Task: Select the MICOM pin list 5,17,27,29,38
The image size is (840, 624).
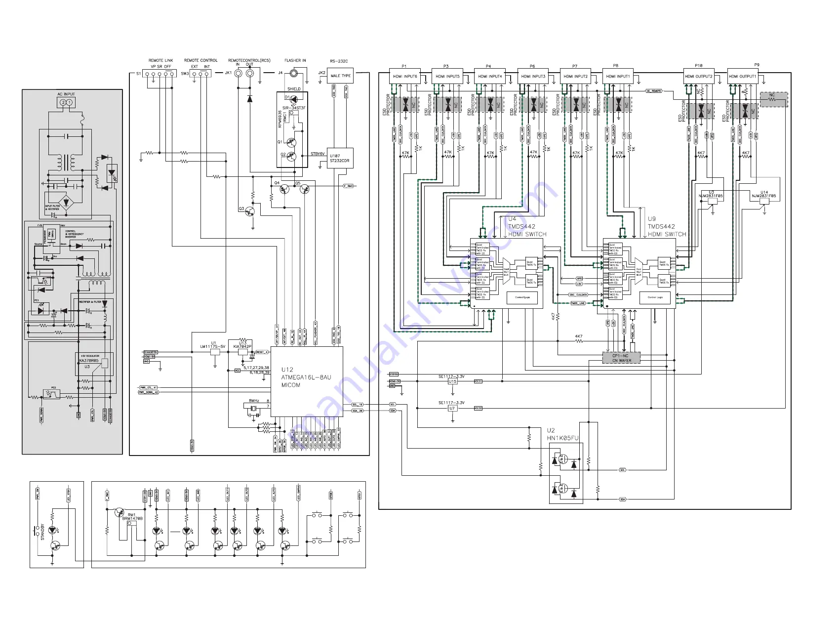Action: click(256, 368)
